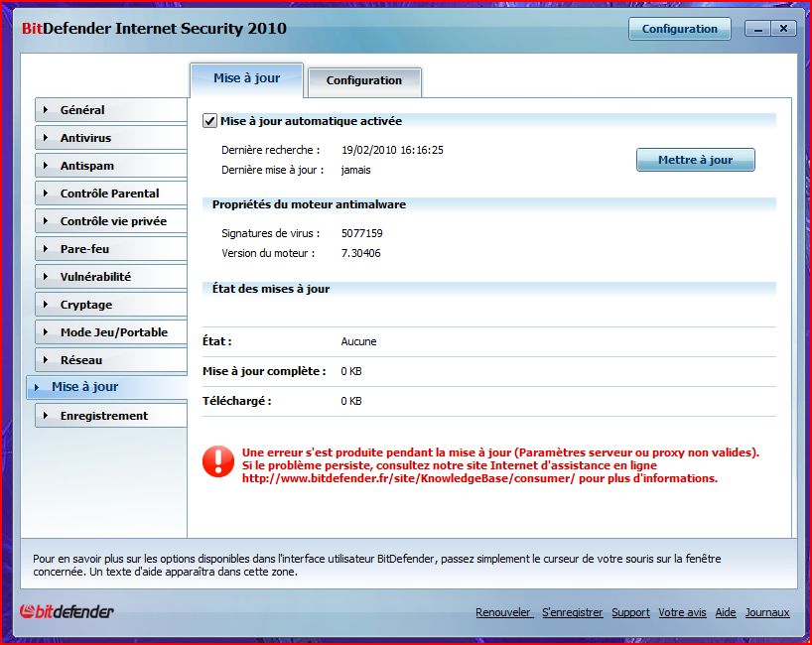Click the Mettre à jour button
The width and height of the screenshot is (812, 645).
coord(696,160)
